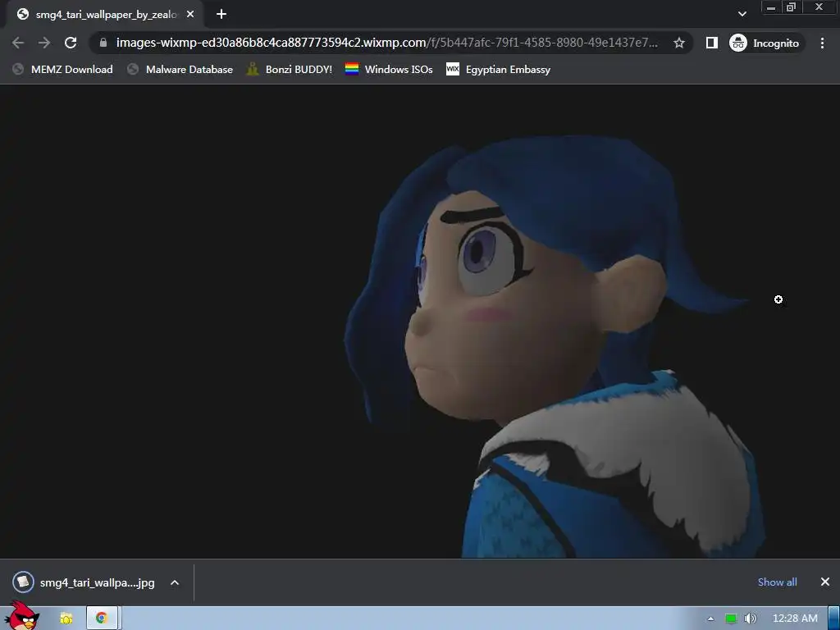
Task: Close the downloads bar
Action: (825, 582)
